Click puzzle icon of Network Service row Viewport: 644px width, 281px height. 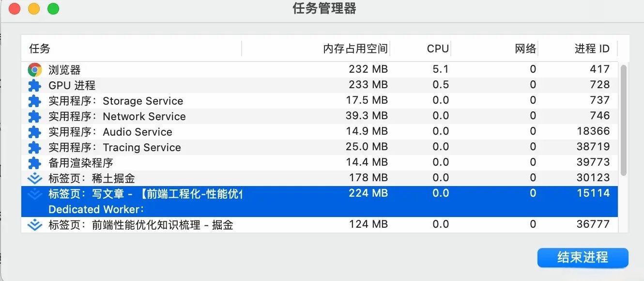(x=34, y=117)
